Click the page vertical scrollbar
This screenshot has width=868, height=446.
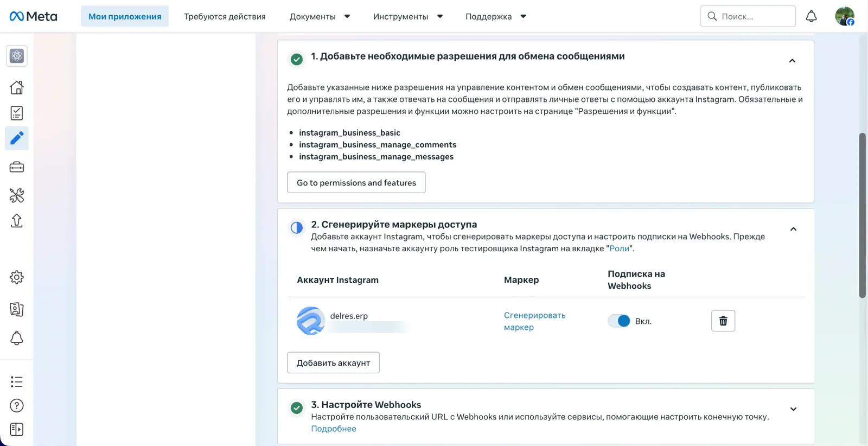[862, 215]
